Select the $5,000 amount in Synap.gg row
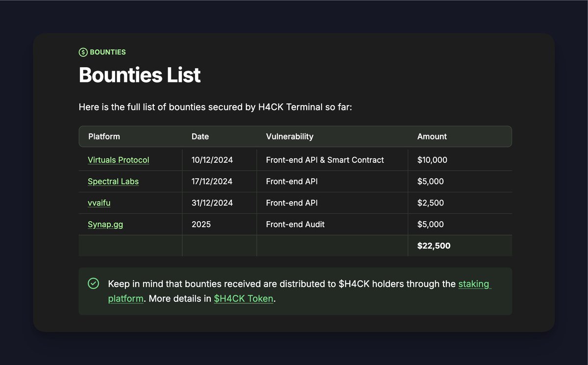 (431, 224)
